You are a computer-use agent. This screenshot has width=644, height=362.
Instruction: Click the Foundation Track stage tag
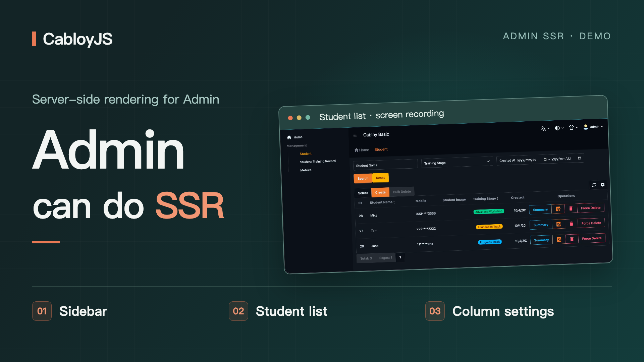[x=489, y=227]
